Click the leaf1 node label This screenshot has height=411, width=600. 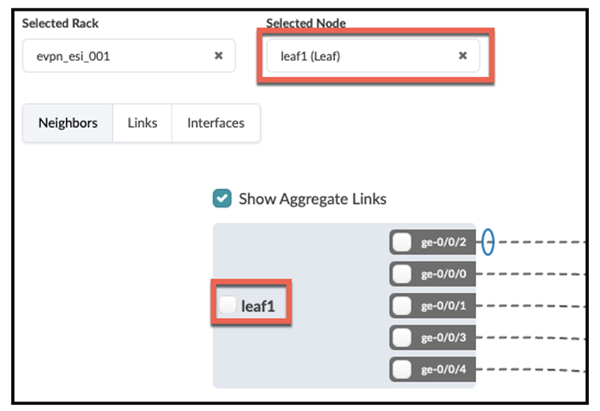coord(260,305)
